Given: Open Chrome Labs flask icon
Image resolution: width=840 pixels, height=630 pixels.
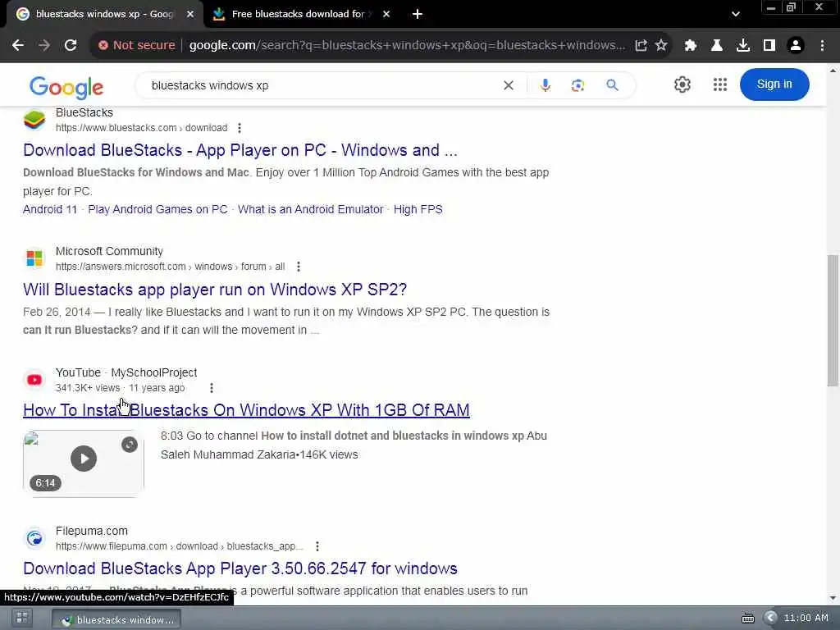Looking at the screenshot, I should click(x=717, y=46).
